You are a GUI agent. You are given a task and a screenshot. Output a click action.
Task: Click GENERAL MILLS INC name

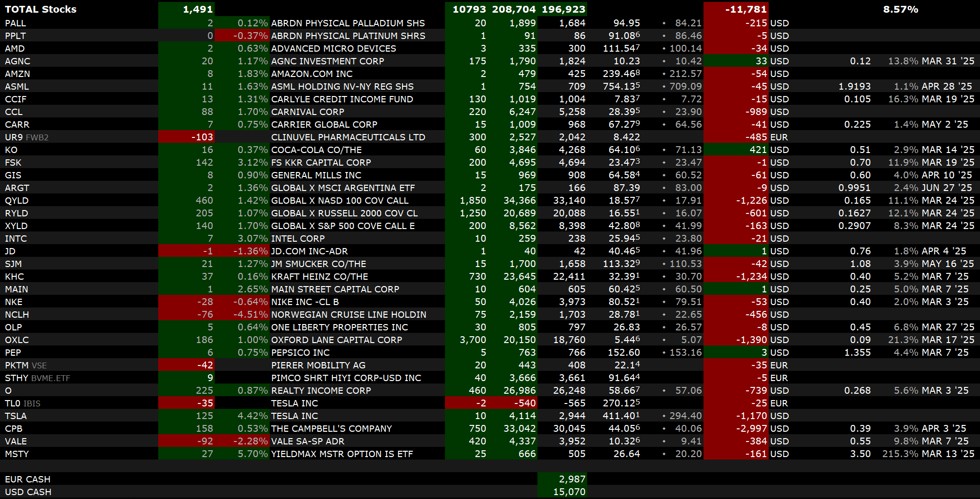click(x=316, y=175)
